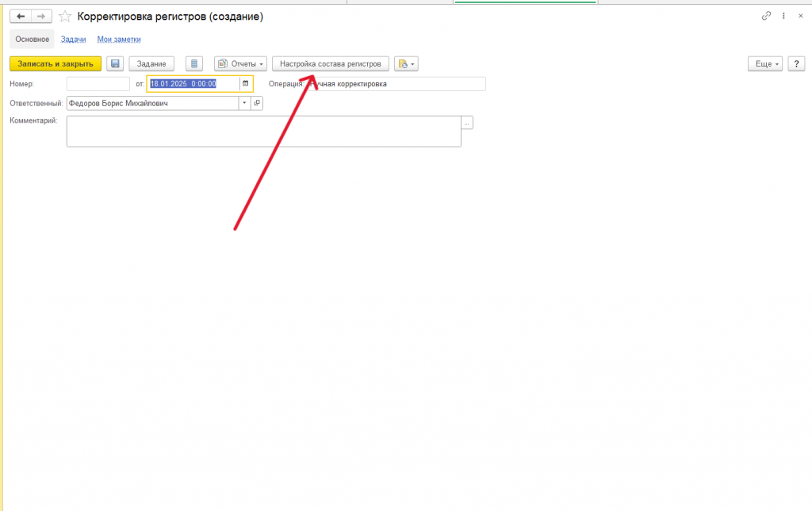Open the three-dot options menu at top right

(x=783, y=16)
